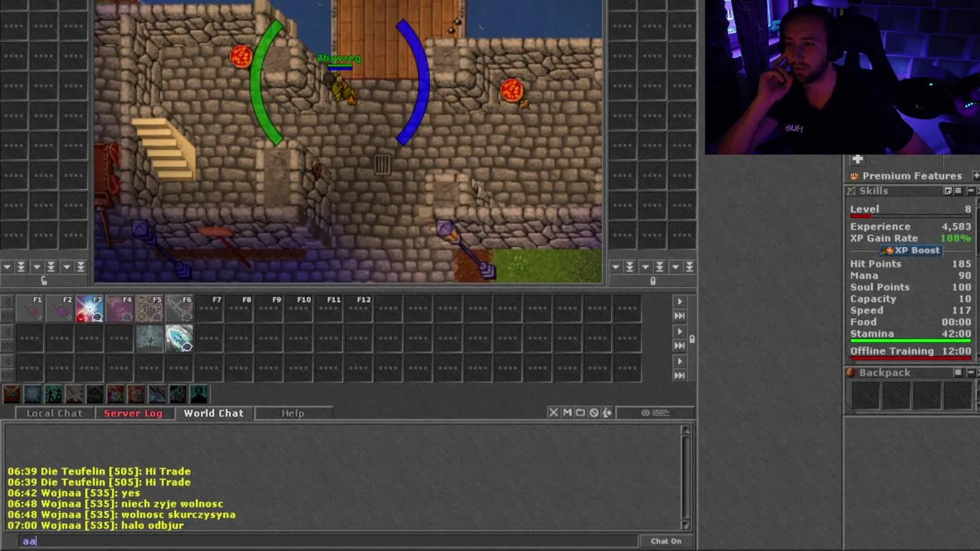This screenshot has height=551, width=980.
Task: Click the bottom action bar next-page arrow
Action: (679, 361)
